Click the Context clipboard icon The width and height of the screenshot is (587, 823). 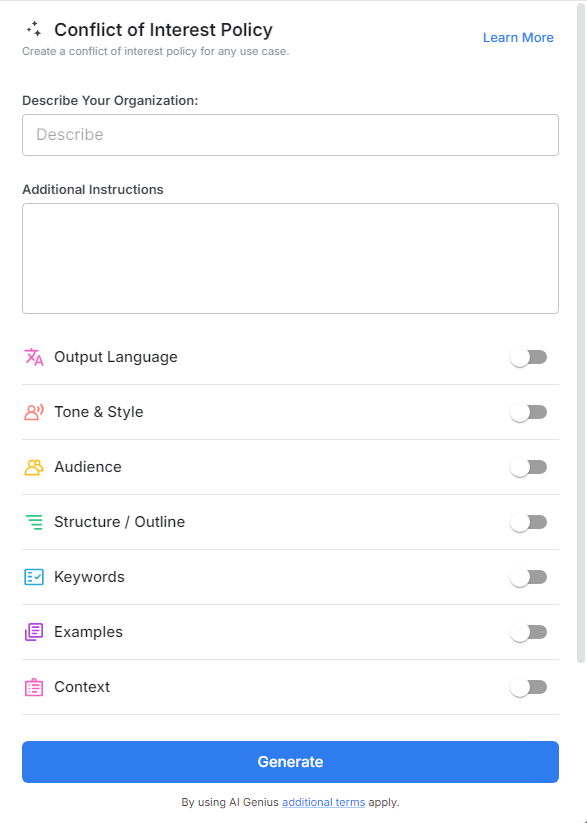(32, 687)
